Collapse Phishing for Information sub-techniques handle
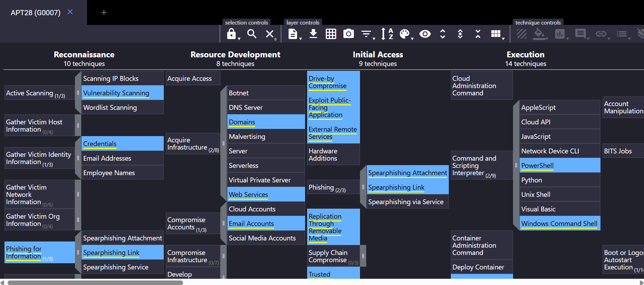 point(78,252)
